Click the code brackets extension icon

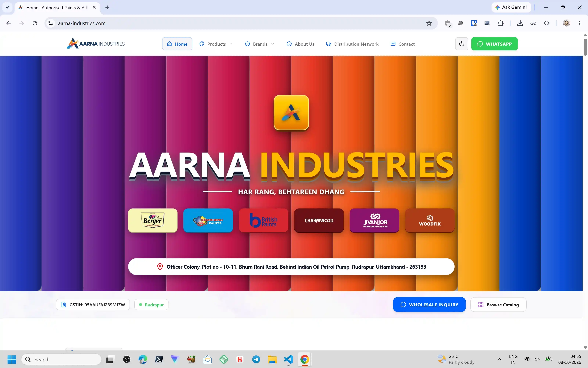tap(547, 23)
